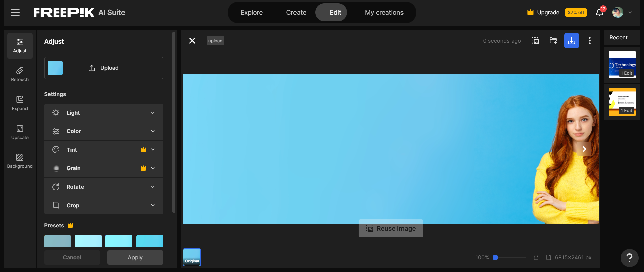Add image to a collection folder
Screen dimensions: 644x272
tap(553, 41)
